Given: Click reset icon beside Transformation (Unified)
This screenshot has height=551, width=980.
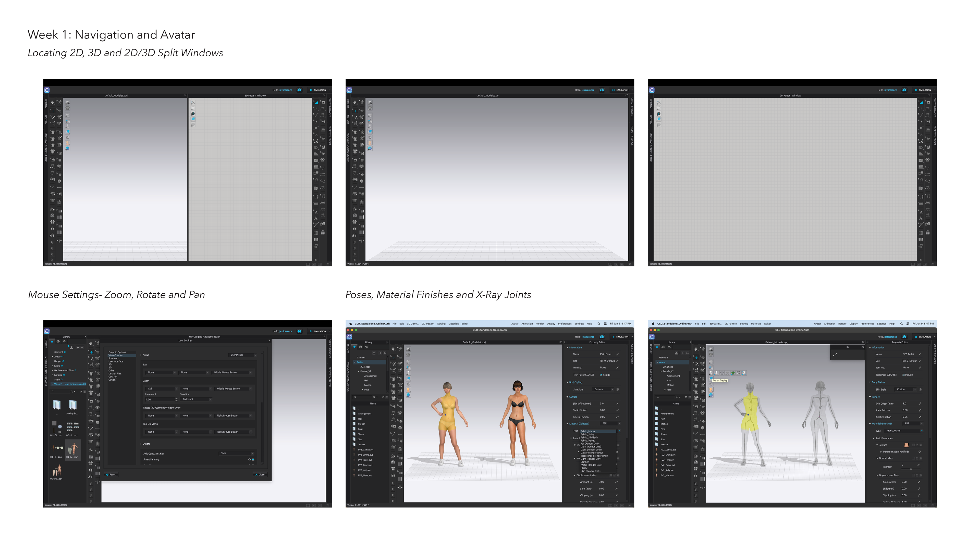Looking at the screenshot, I should (x=920, y=452).
